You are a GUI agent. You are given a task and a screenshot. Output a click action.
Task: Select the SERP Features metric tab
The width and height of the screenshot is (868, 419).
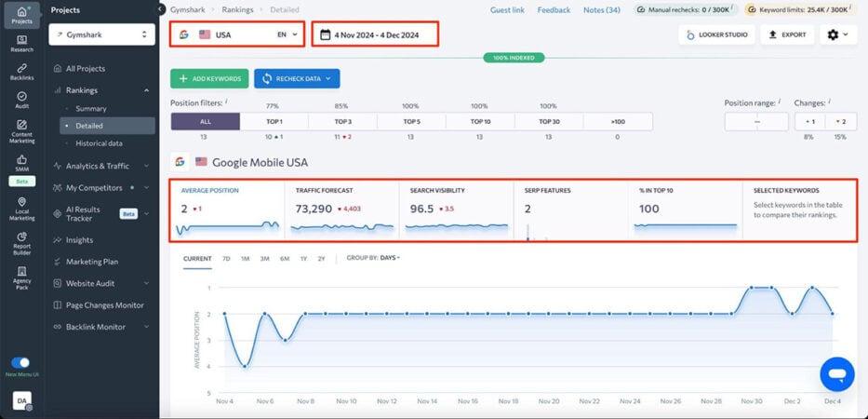point(570,209)
